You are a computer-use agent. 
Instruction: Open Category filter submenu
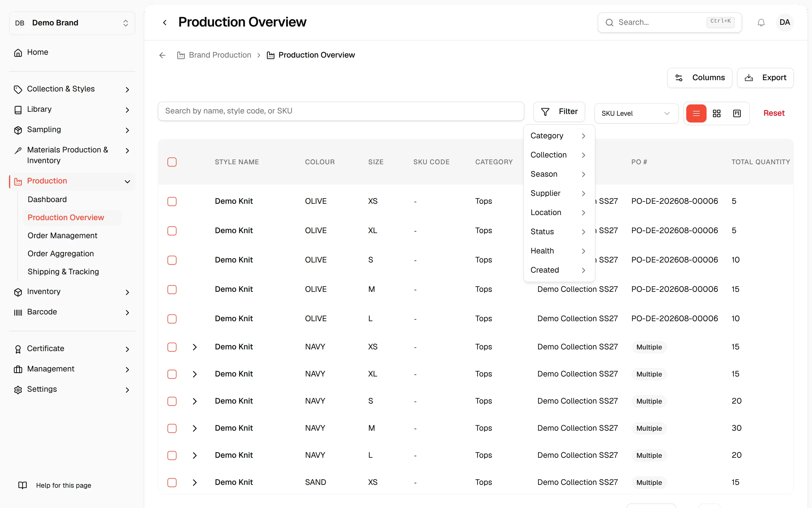pos(559,136)
